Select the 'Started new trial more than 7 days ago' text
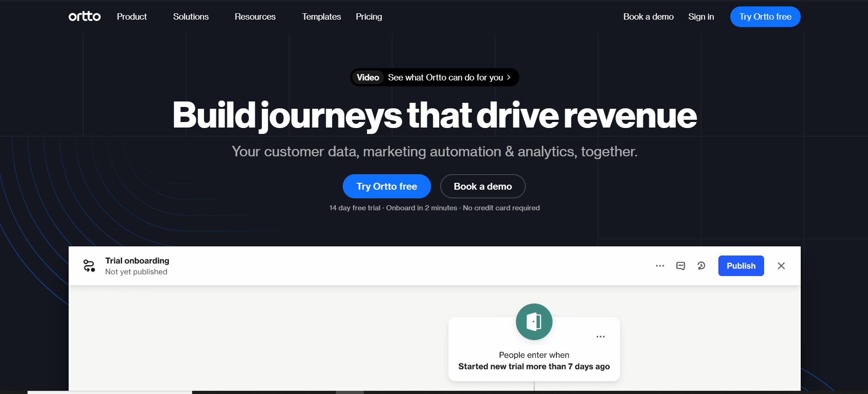Viewport: 868px width, 394px height. pos(534,367)
